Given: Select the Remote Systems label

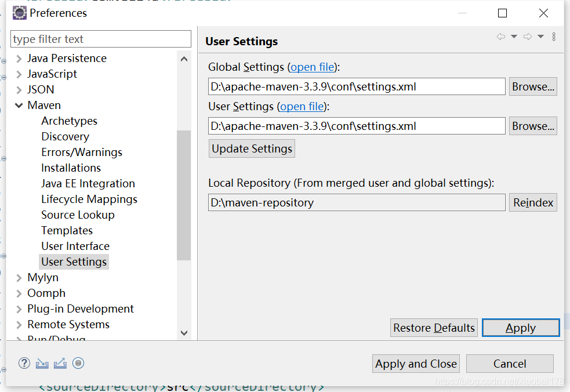Looking at the screenshot, I should 68,325.
